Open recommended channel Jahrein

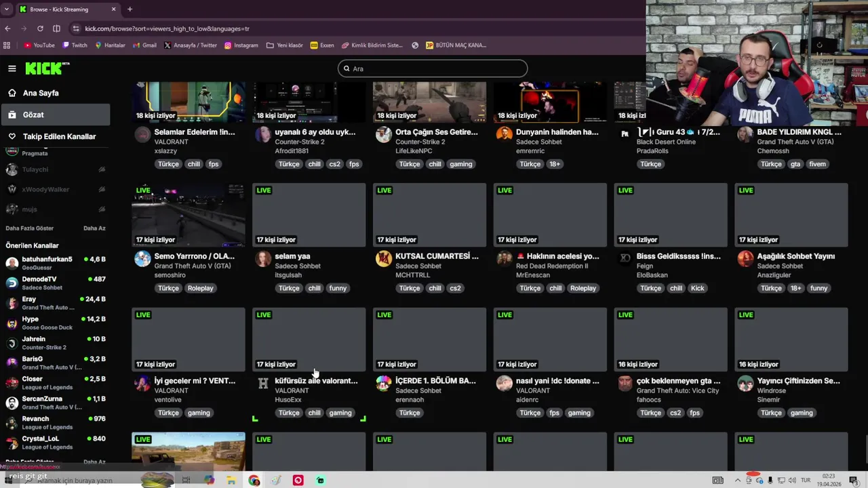pos(56,343)
